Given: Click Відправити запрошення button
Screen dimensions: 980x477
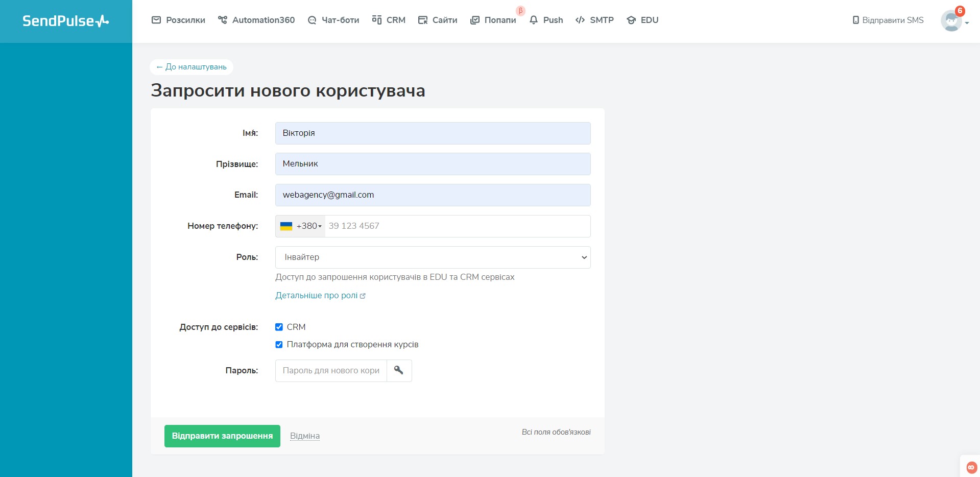Looking at the screenshot, I should click(x=222, y=436).
